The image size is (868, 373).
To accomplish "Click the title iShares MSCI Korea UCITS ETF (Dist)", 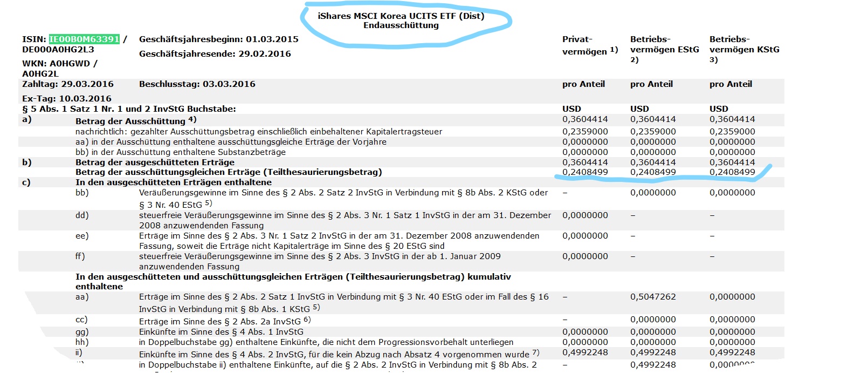I will (x=401, y=16).
